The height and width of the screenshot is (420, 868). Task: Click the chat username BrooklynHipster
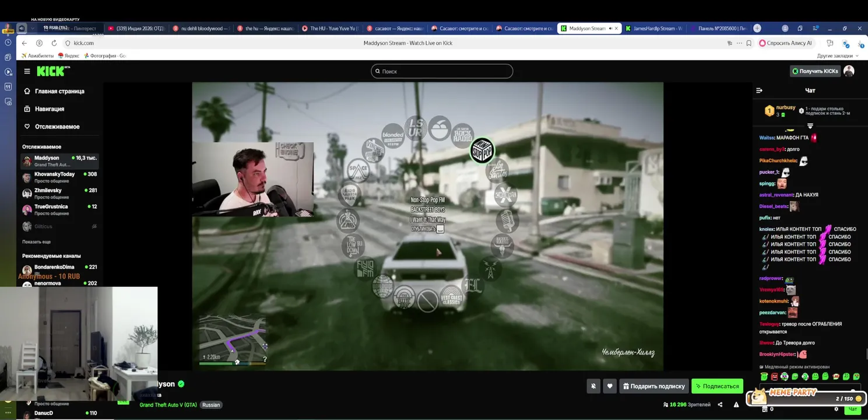tap(777, 355)
